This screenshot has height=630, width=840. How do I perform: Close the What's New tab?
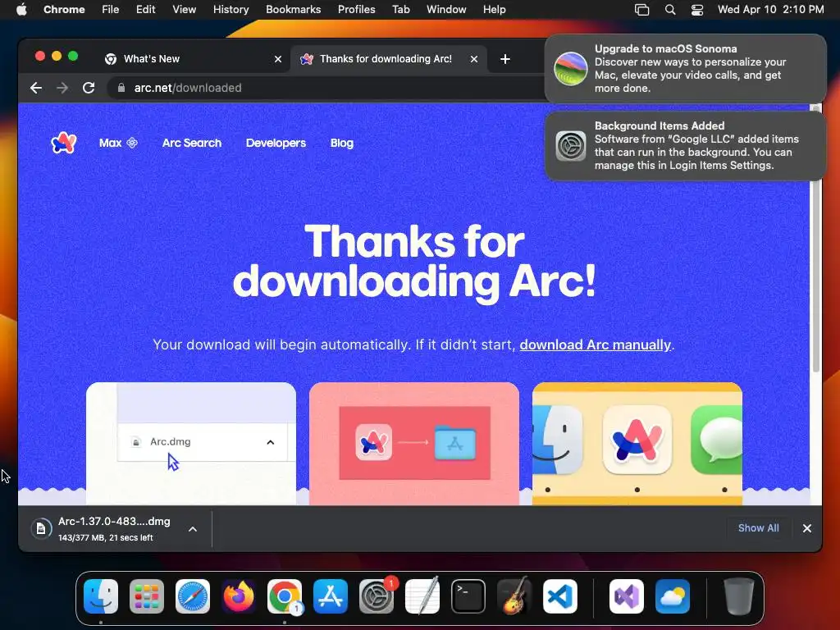[x=277, y=59]
